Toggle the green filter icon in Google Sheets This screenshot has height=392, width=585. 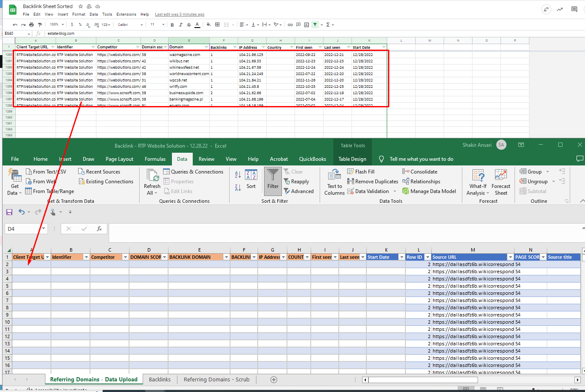coord(315,25)
